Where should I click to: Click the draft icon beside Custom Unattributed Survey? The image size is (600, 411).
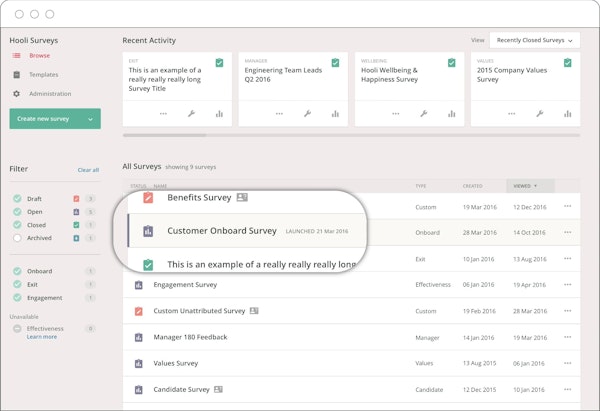(139, 311)
